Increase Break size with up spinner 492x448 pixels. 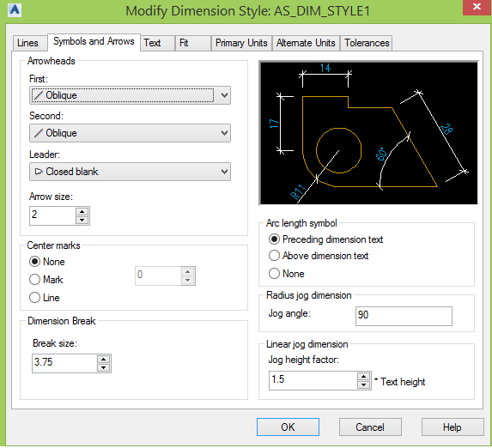[x=104, y=360]
